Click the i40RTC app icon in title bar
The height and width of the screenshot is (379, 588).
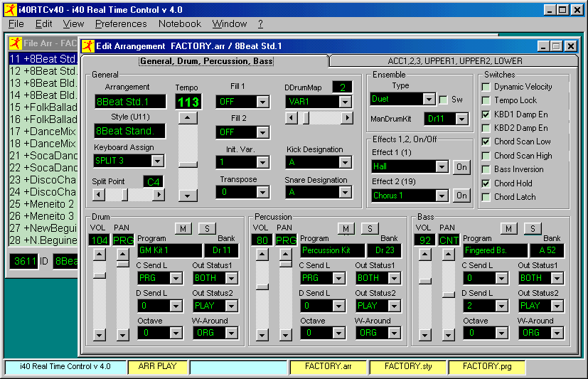click(x=9, y=9)
